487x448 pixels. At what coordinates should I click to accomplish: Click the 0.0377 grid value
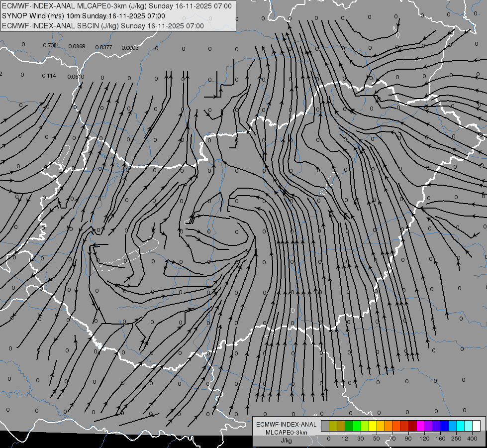point(104,47)
